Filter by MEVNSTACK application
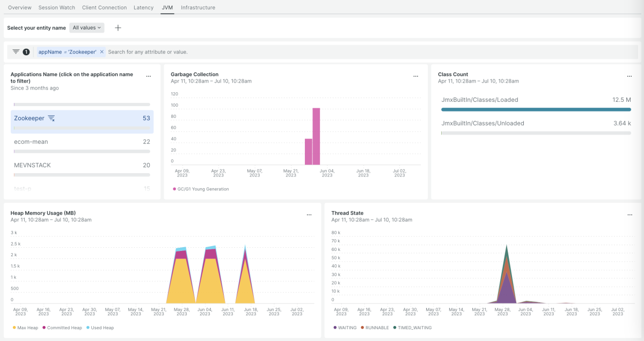The height and width of the screenshot is (341, 644). click(32, 165)
